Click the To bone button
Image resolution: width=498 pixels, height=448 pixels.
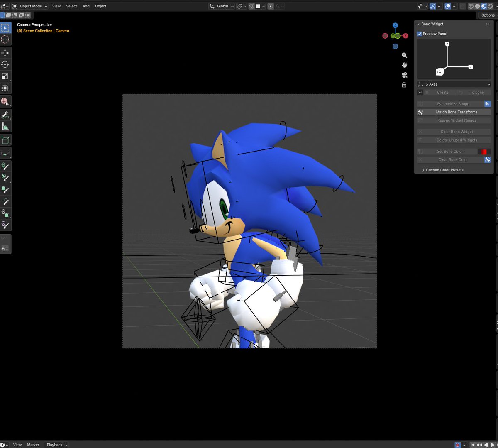474,93
